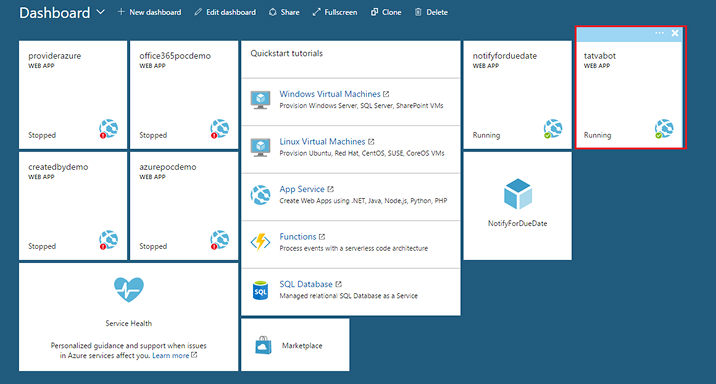The height and width of the screenshot is (384, 716).
Task: Open the createdbydemo web app icon
Action: pos(109,240)
